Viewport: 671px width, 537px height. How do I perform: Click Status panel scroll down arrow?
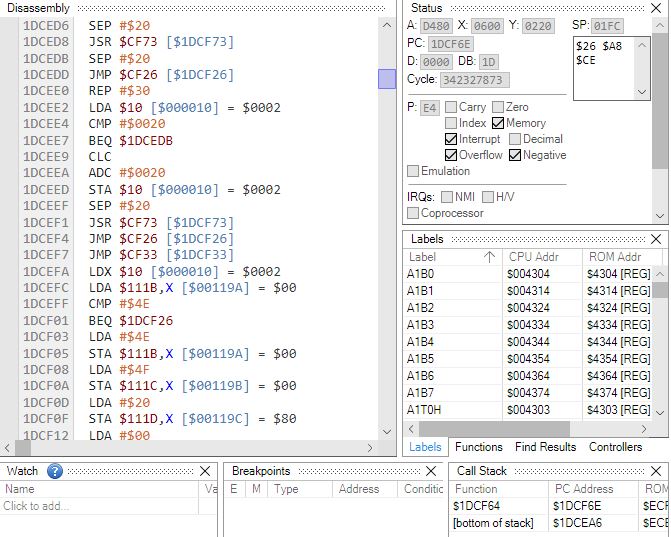click(660, 216)
